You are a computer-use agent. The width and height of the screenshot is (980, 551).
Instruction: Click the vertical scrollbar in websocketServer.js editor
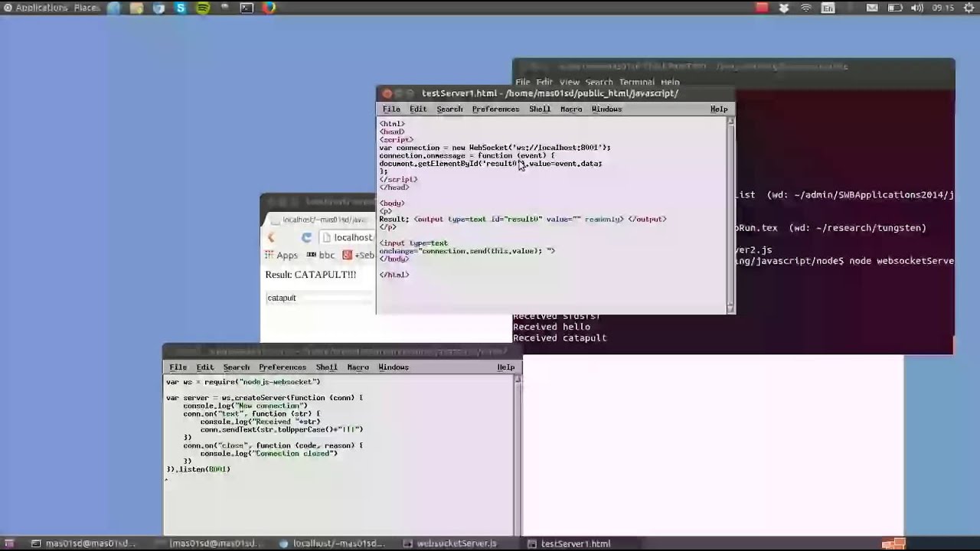tap(518, 455)
